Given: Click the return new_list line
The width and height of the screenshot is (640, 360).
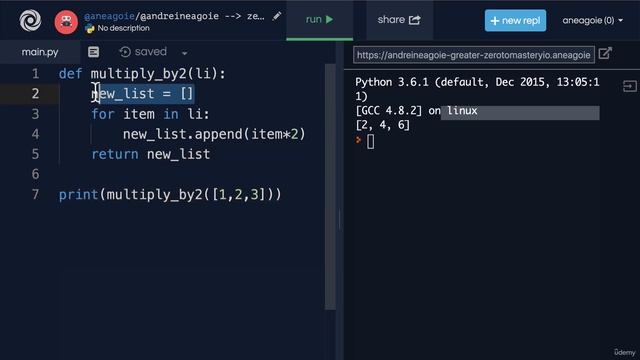Looking at the screenshot, I should point(151,154).
